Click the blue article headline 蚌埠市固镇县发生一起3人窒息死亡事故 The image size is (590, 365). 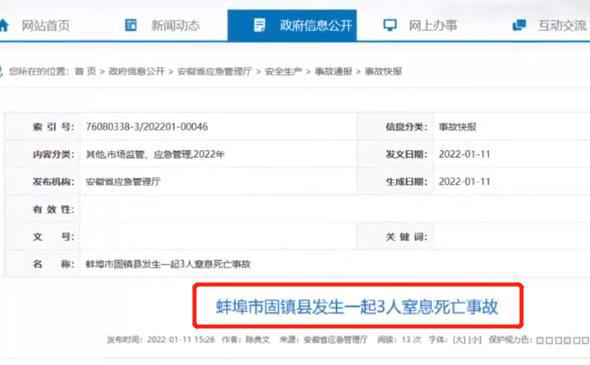[x=357, y=307]
